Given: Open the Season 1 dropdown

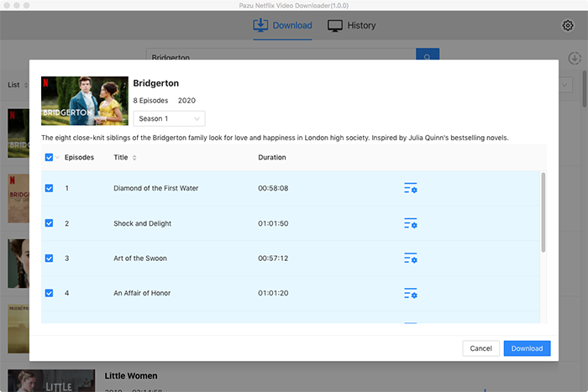Looking at the screenshot, I should (x=169, y=118).
